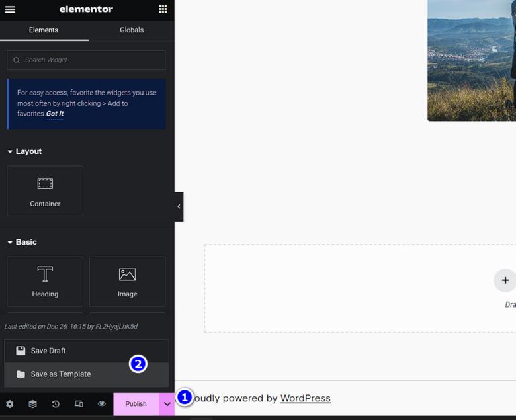This screenshot has width=516, height=420.
Task: Switch Responsive Mode icon
Action: coord(79,404)
